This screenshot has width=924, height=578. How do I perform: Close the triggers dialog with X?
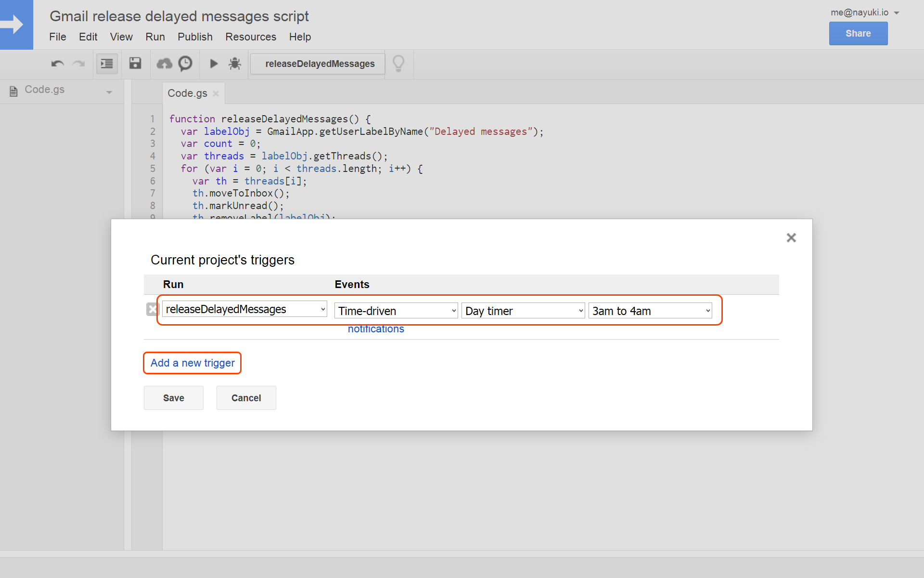(791, 237)
